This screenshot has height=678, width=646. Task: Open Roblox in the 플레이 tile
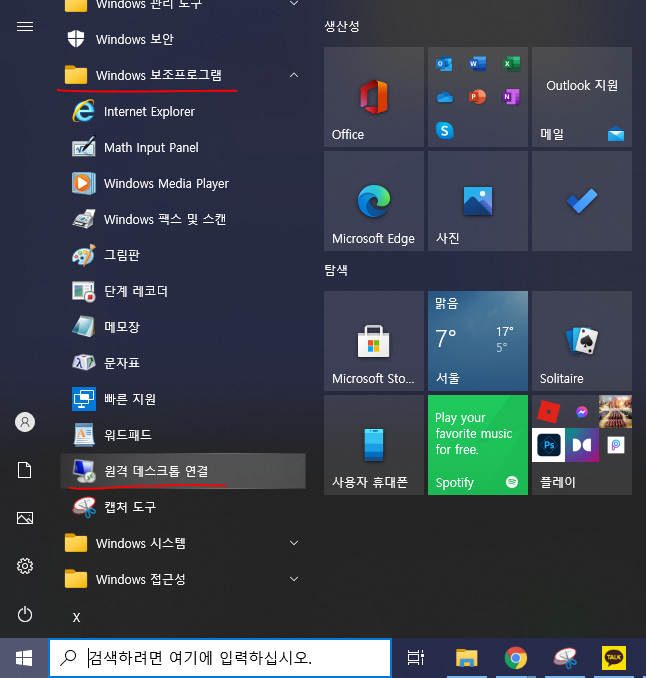(x=548, y=411)
